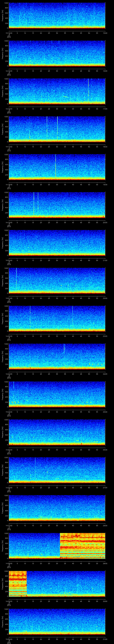Click the 14:23:00 start time label
Screen dimensions: 114x644
pyautogui.click(x=9, y=374)
